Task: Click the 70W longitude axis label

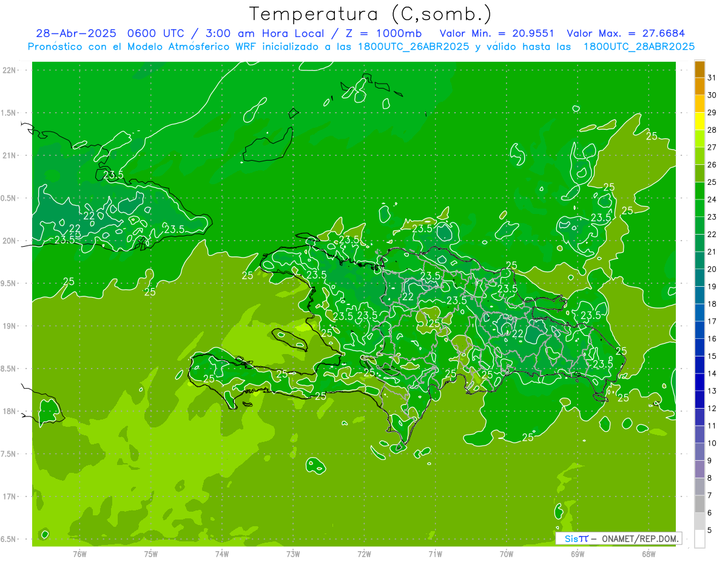Action: click(x=507, y=553)
